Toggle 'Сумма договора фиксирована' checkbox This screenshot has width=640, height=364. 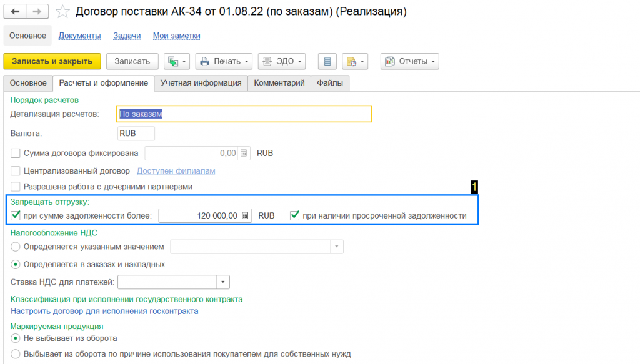16,153
